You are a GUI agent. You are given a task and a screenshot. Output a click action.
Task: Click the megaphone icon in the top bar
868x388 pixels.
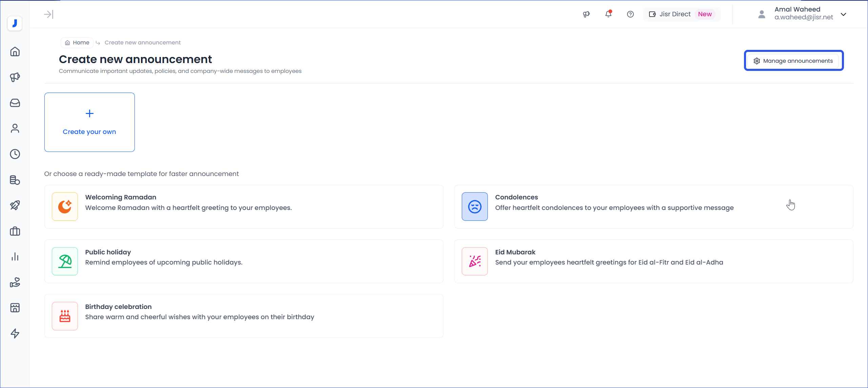pos(586,14)
